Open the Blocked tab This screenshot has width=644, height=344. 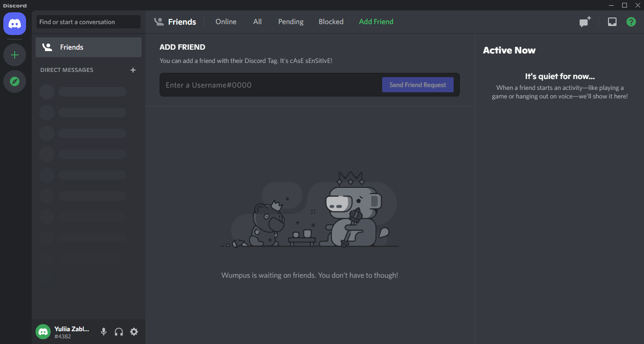pyautogui.click(x=331, y=22)
